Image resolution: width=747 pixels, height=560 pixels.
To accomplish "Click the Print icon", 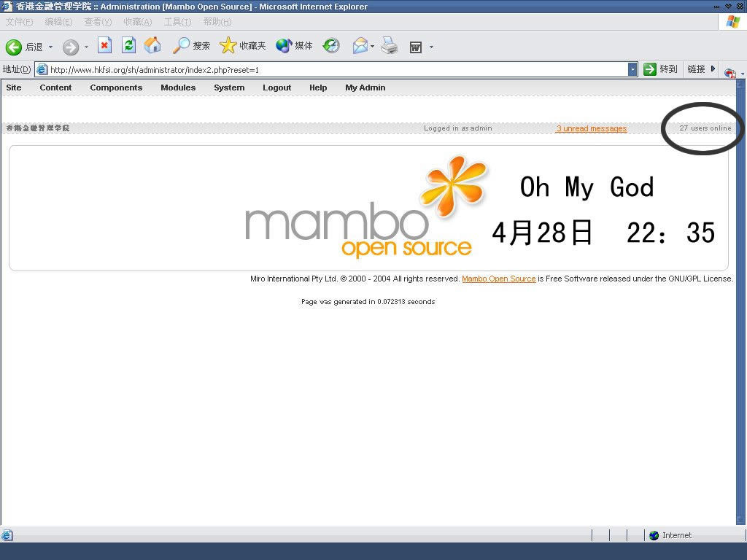I will (390, 46).
